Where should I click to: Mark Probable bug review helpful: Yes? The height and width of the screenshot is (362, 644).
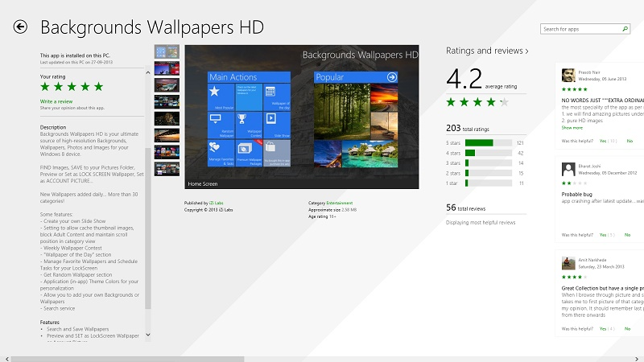(603, 235)
